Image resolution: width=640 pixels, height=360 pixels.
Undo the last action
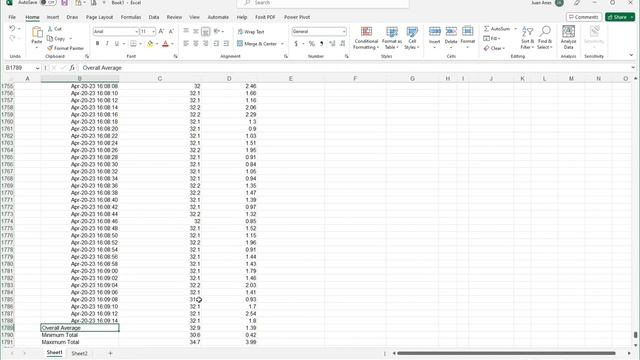tap(12, 29)
